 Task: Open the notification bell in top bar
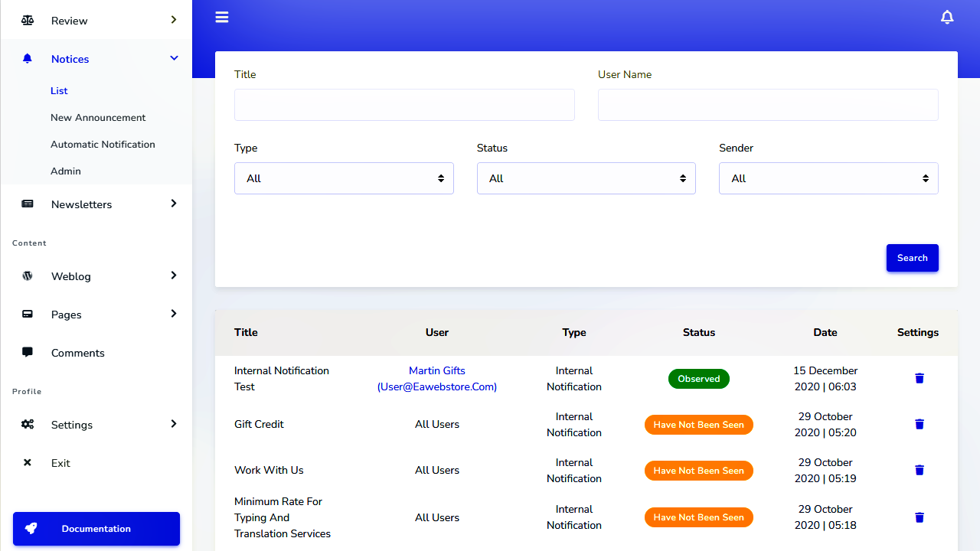tap(947, 17)
